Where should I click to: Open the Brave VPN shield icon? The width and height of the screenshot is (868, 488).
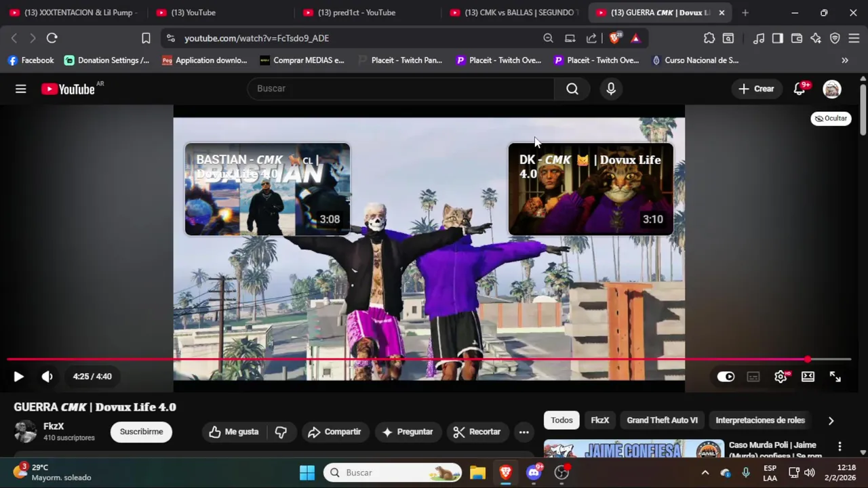(x=835, y=39)
